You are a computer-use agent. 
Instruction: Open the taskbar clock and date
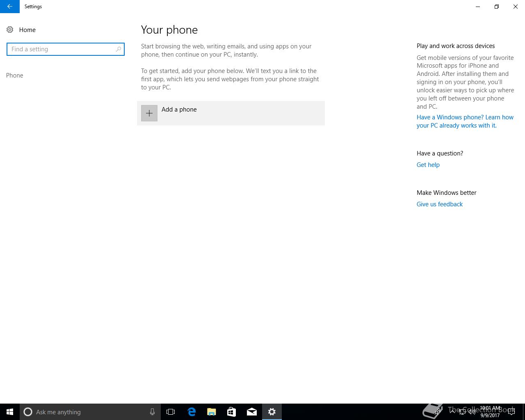490,412
